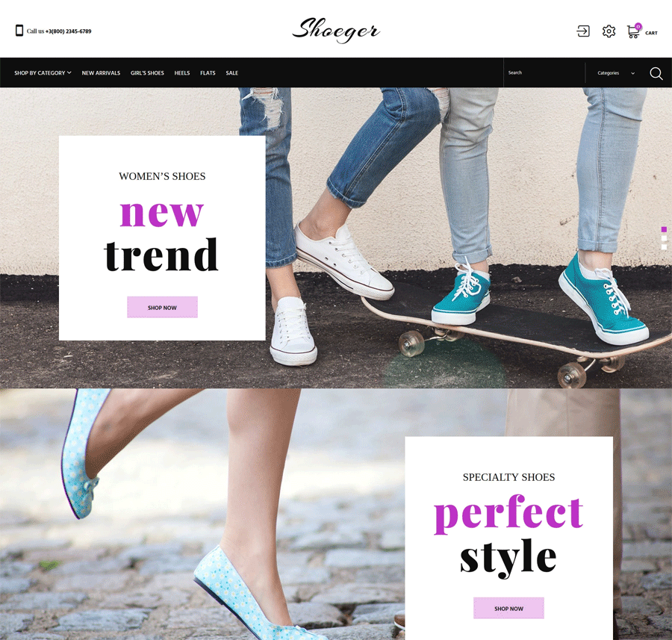Open the shopping cart icon
672x640 pixels.
(632, 32)
